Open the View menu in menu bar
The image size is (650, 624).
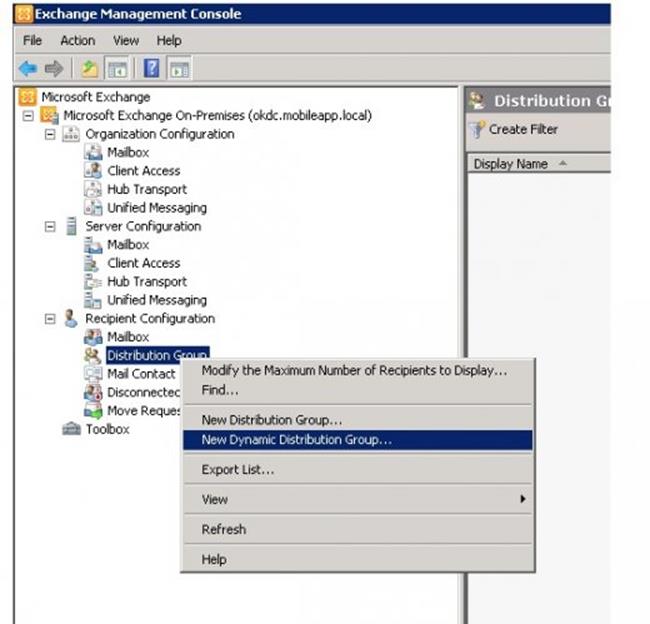pyautogui.click(x=126, y=41)
